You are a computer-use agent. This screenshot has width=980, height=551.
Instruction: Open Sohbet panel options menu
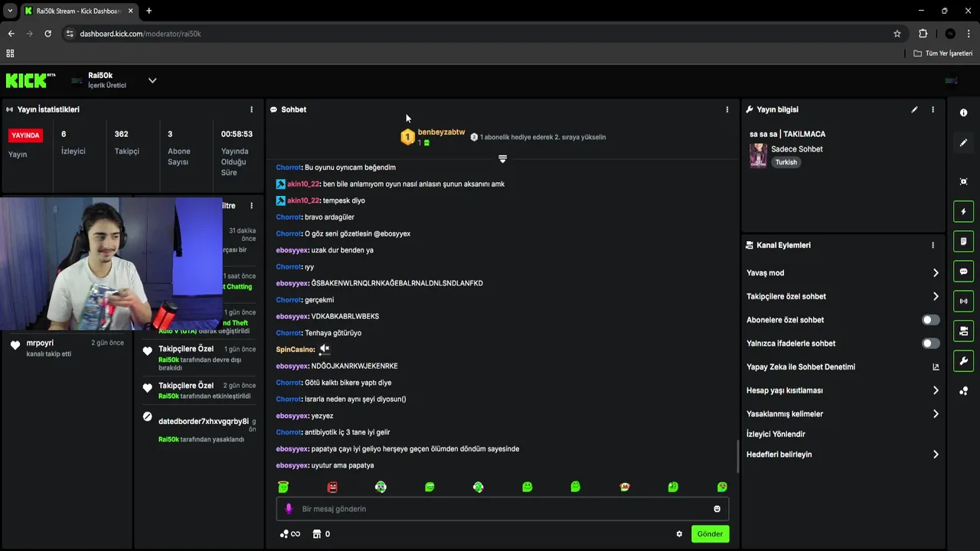coord(727,109)
